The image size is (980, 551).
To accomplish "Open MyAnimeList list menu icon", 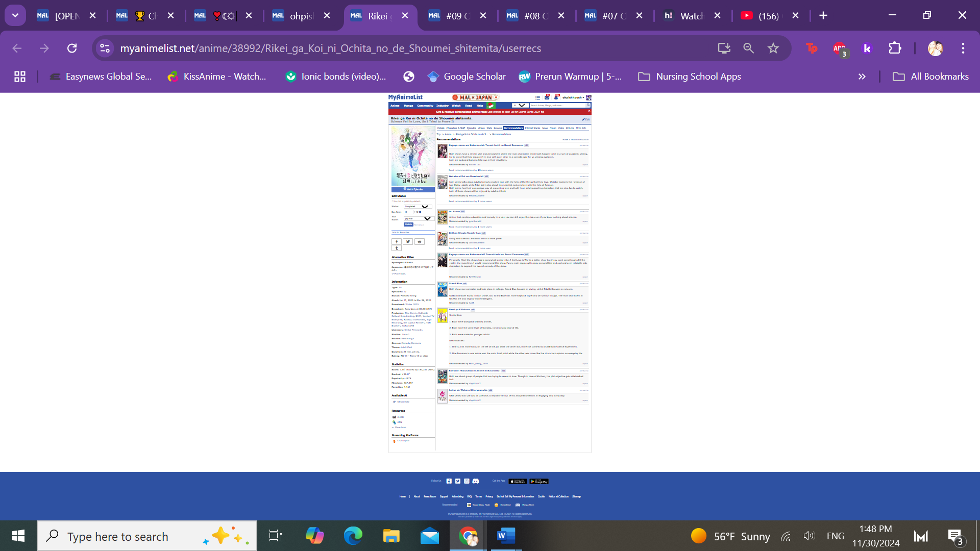I will [x=537, y=97].
